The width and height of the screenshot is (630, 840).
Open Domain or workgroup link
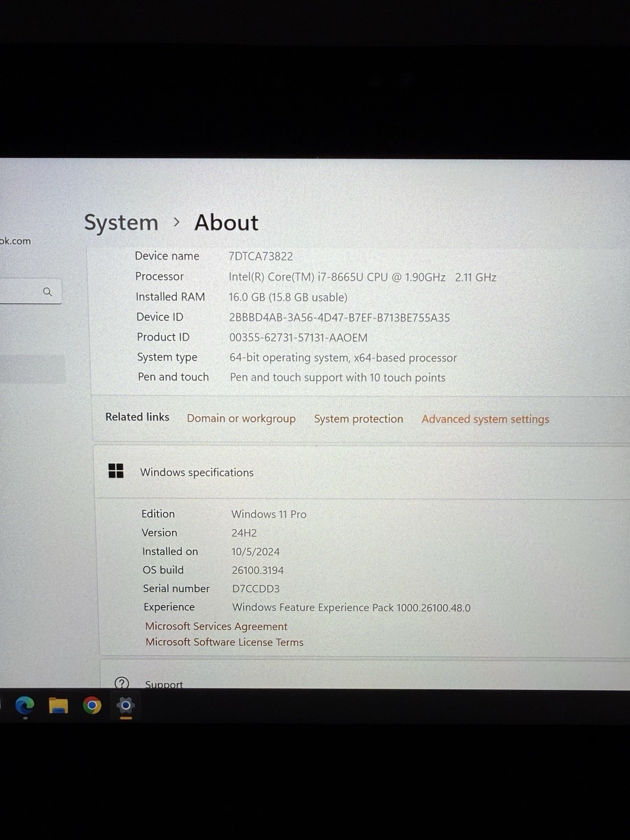click(x=241, y=418)
